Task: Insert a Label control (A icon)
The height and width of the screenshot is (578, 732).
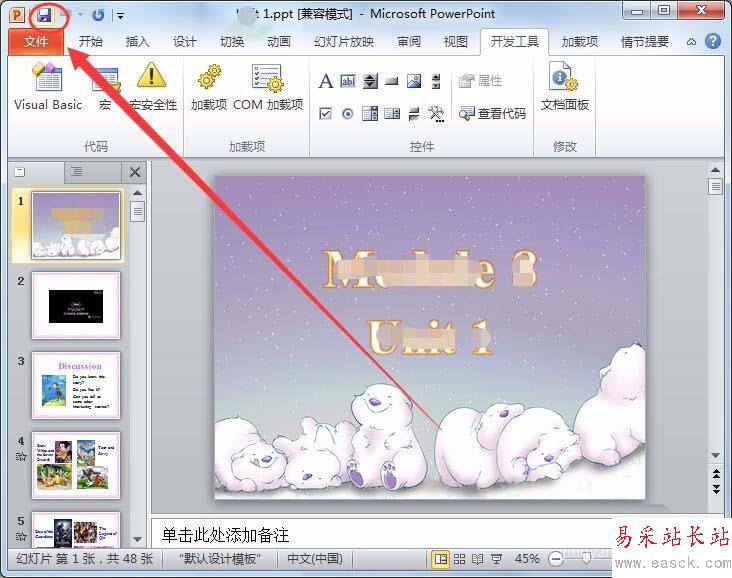Action: 325,81
